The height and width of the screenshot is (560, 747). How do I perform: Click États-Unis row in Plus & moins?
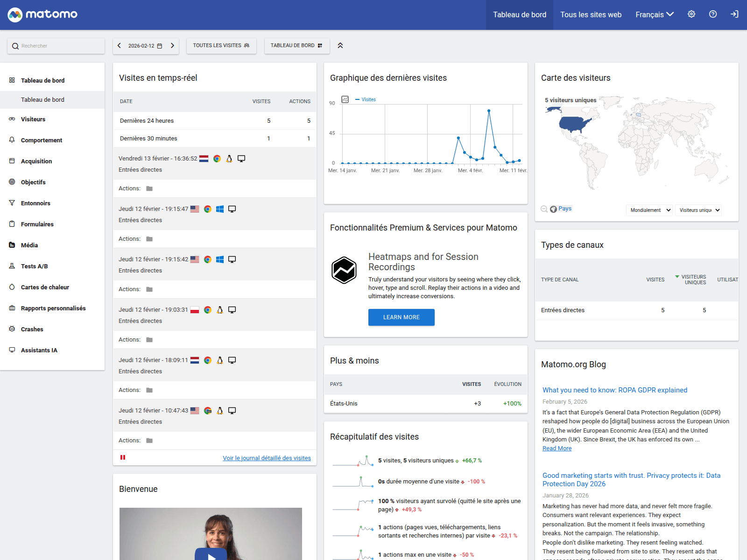426,404
